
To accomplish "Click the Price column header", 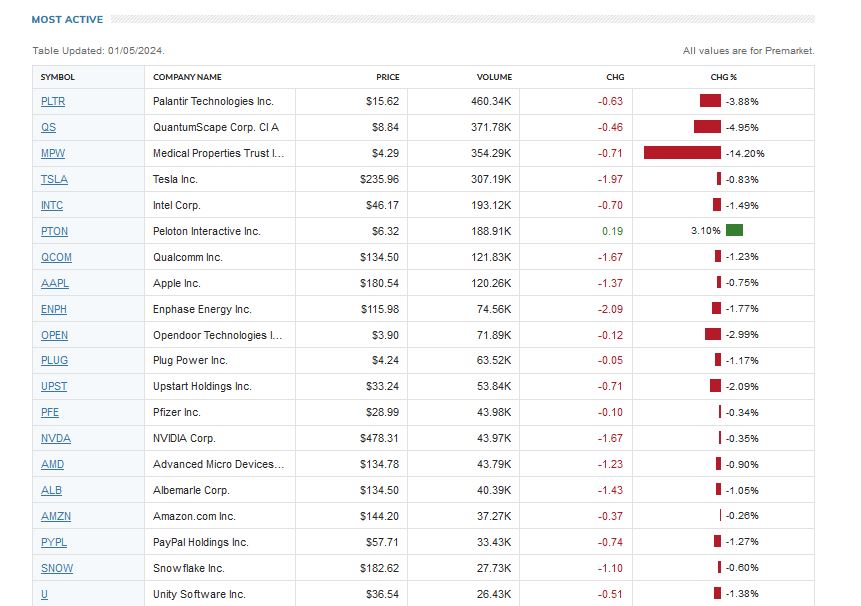I will 387,77.
